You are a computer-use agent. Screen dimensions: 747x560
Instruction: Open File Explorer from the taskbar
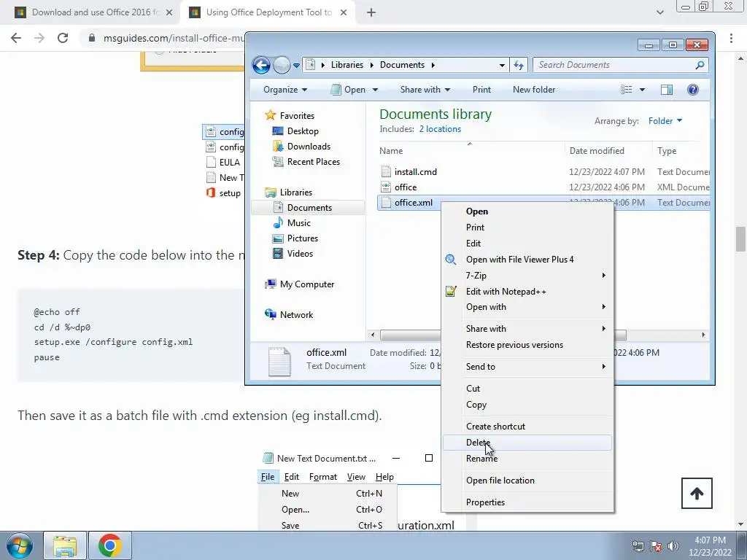(65, 545)
